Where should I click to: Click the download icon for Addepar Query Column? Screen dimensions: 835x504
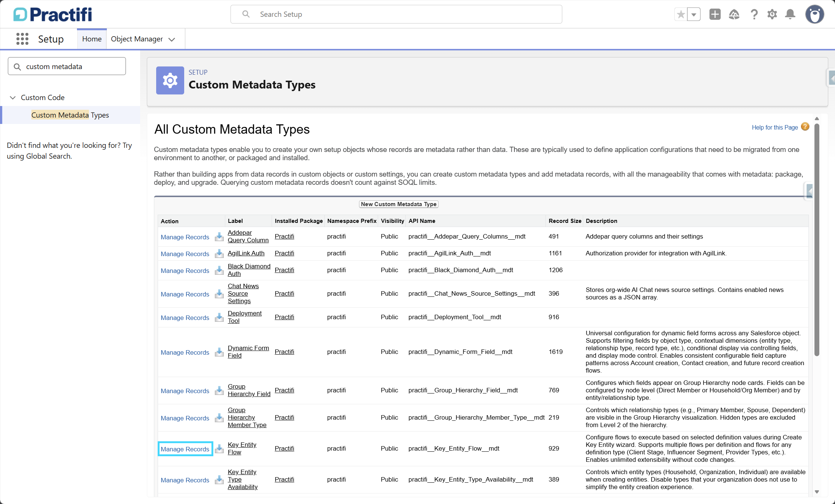[x=219, y=237]
